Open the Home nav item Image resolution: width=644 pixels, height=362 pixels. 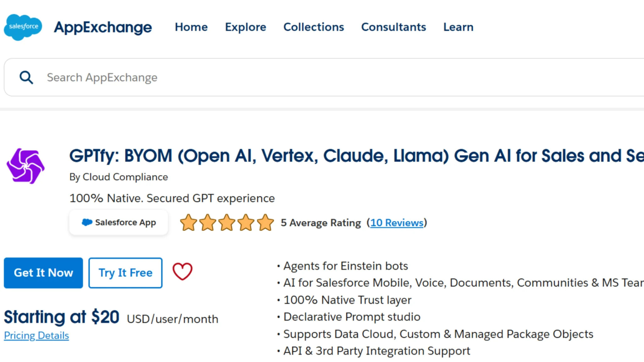(x=191, y=27)
